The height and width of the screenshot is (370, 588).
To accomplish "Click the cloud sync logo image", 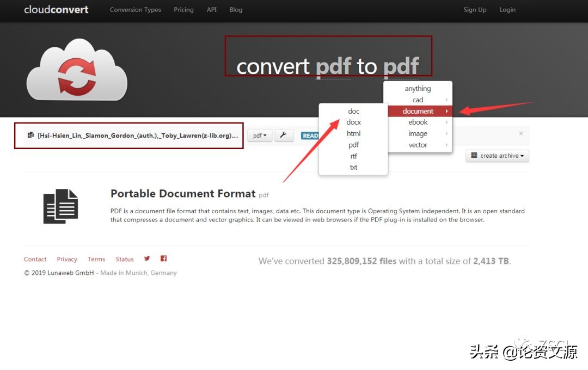I will click(77, 70).
